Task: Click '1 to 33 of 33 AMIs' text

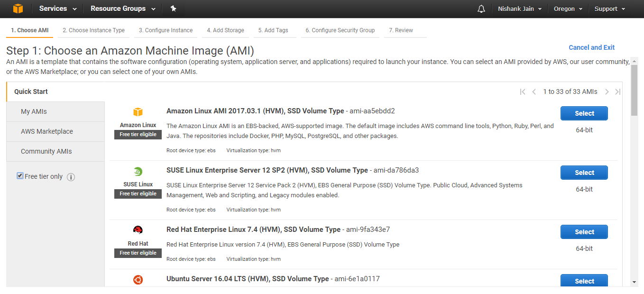Action: [x=570, y=92]
